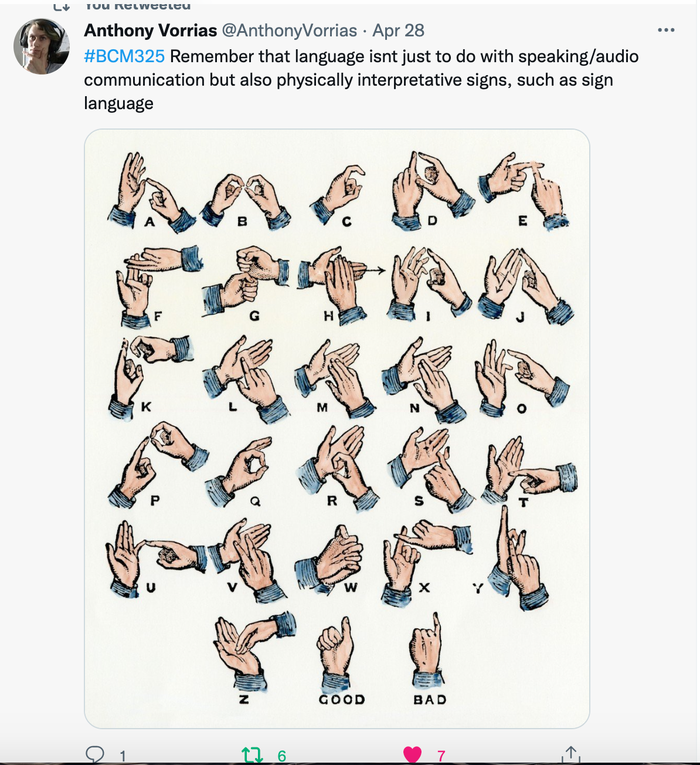Click the GOOD thumbs-up illustration in image
The height and width of the screenshot is (765, 700).
tap(336, 651)
